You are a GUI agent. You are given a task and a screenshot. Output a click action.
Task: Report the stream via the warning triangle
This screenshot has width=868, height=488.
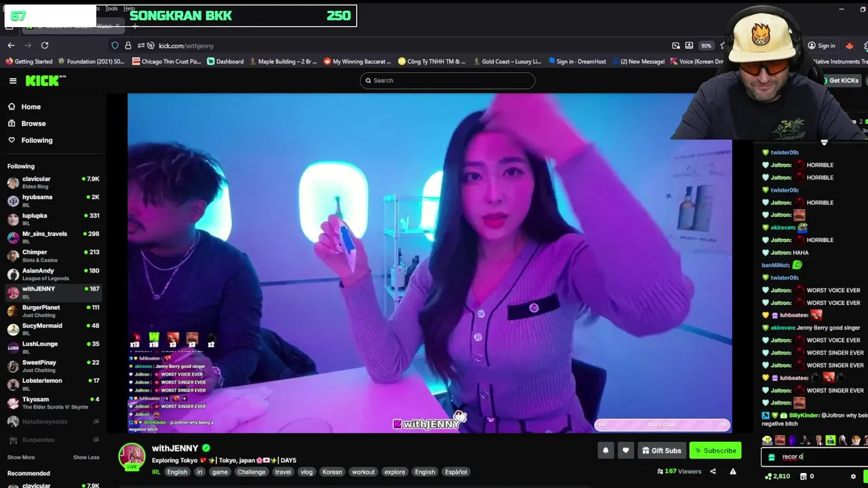pyautogui.click(x=733, y=472)
